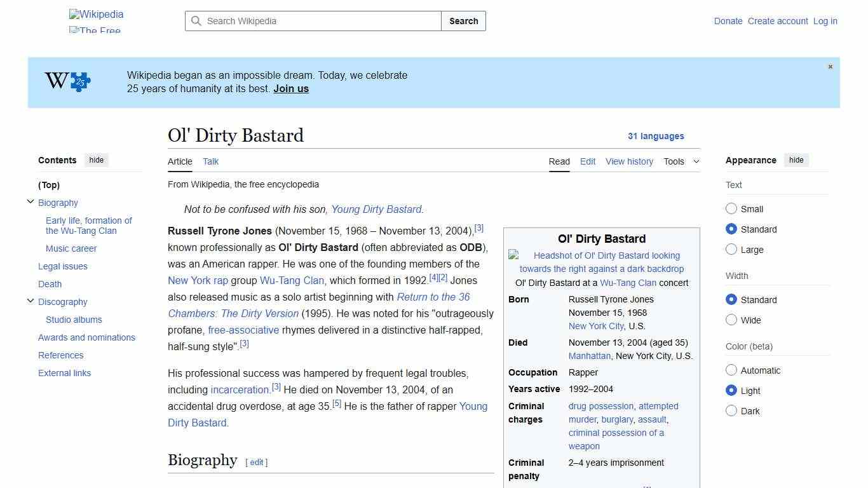Click the 25th anniversary puzzle logo in banner

click(67, 81)
